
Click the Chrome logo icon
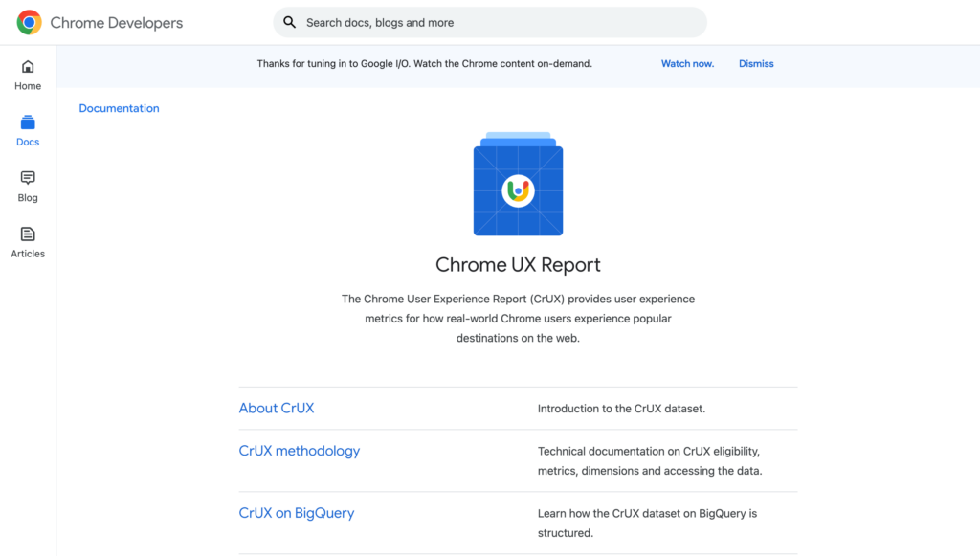coord(29,22)
